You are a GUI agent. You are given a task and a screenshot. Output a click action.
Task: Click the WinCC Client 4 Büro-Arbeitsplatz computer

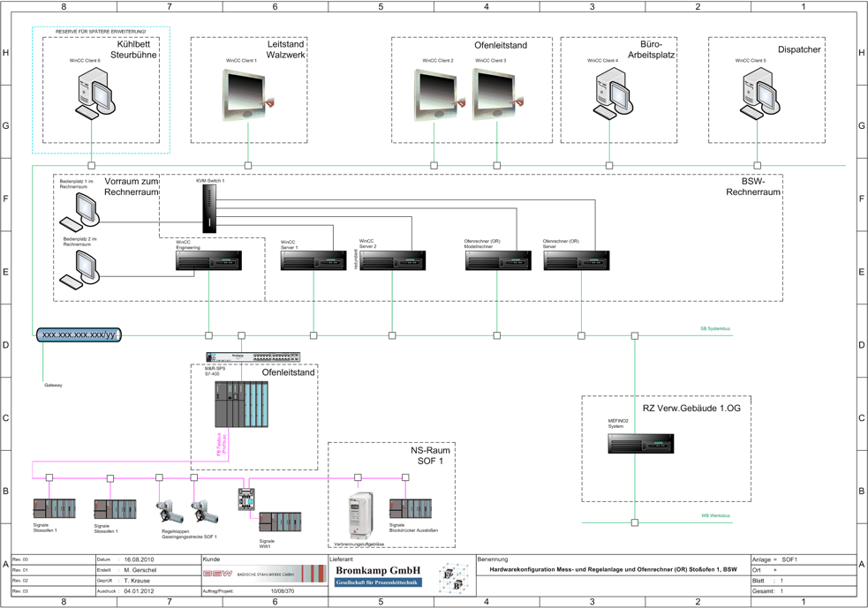[610, 94]
